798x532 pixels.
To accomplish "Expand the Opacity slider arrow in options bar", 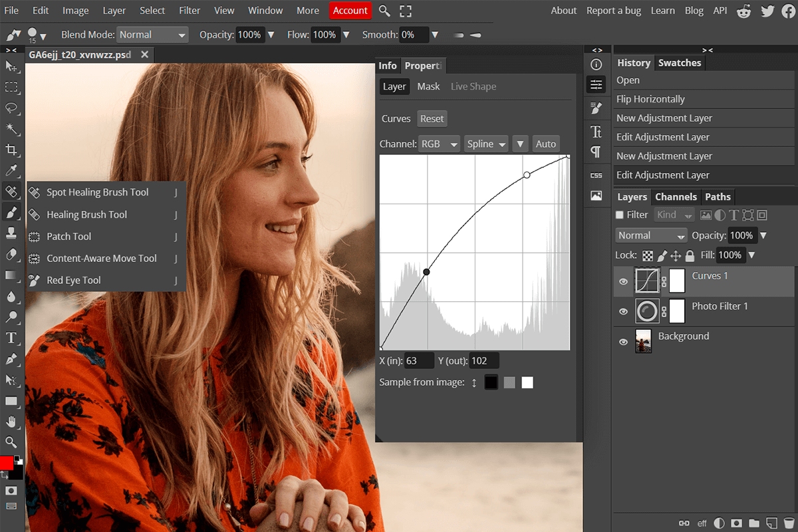I will [x=271, y=35].
